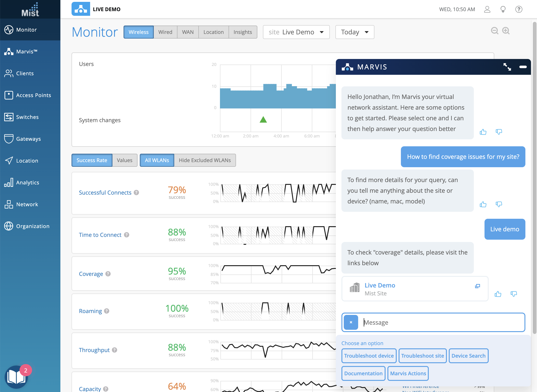Switch to the Wired tab

(x=165, y=32)
